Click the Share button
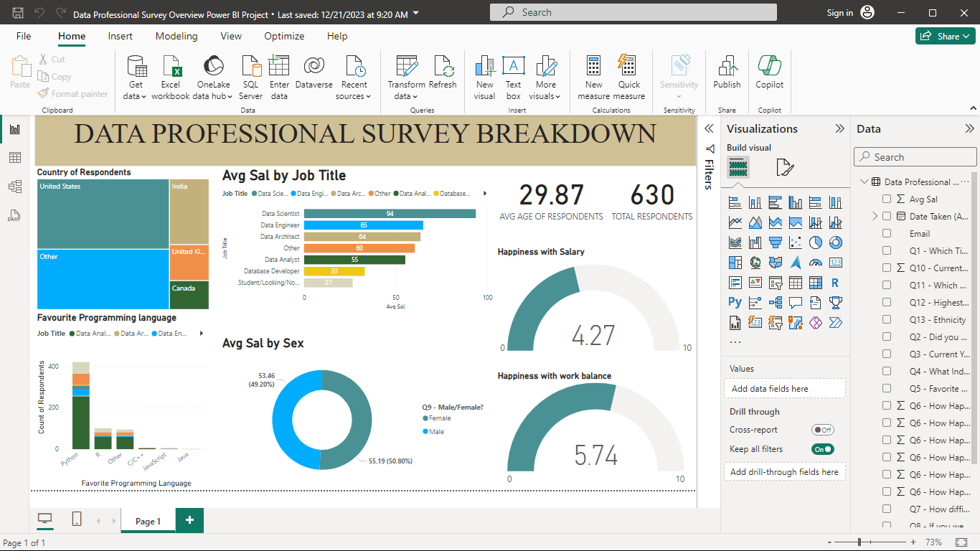This screenshot has width=980, height=551. tap(945, 37)
